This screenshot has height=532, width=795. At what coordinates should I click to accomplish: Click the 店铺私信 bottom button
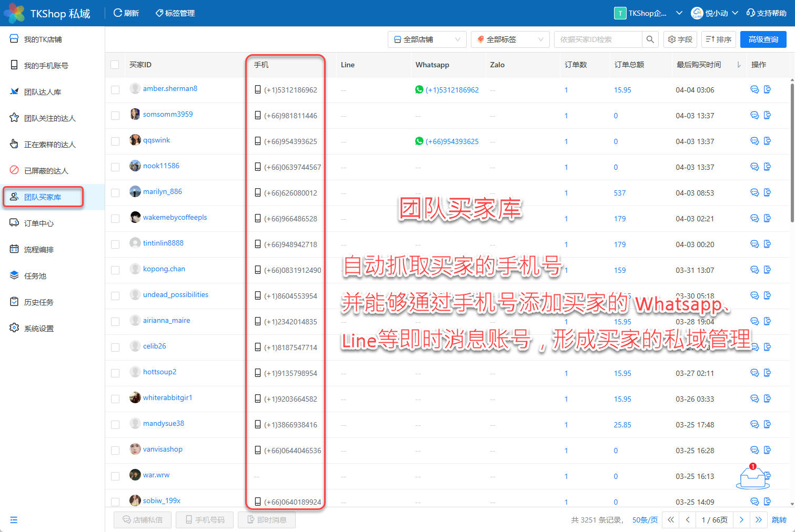143,520
